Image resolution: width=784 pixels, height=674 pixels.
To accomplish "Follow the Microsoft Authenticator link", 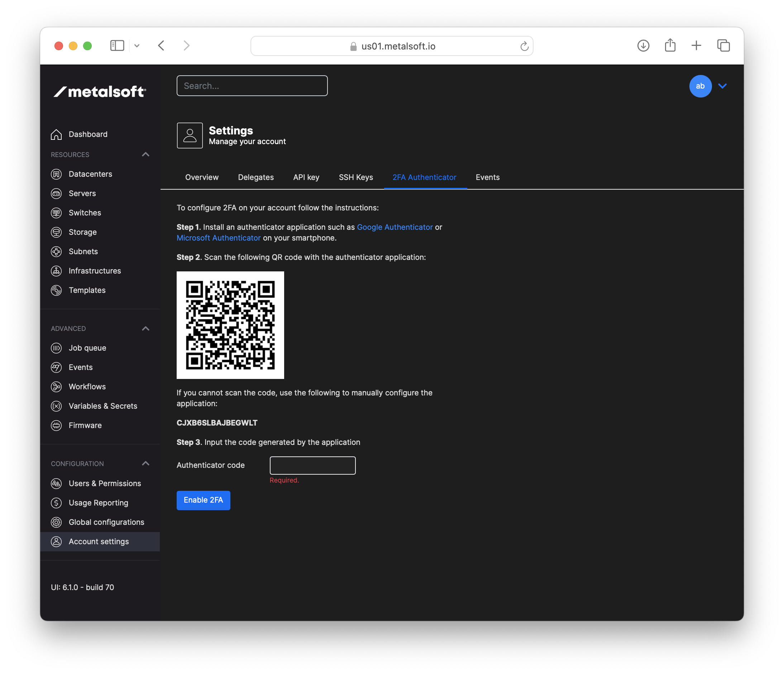I will [218, 238].
